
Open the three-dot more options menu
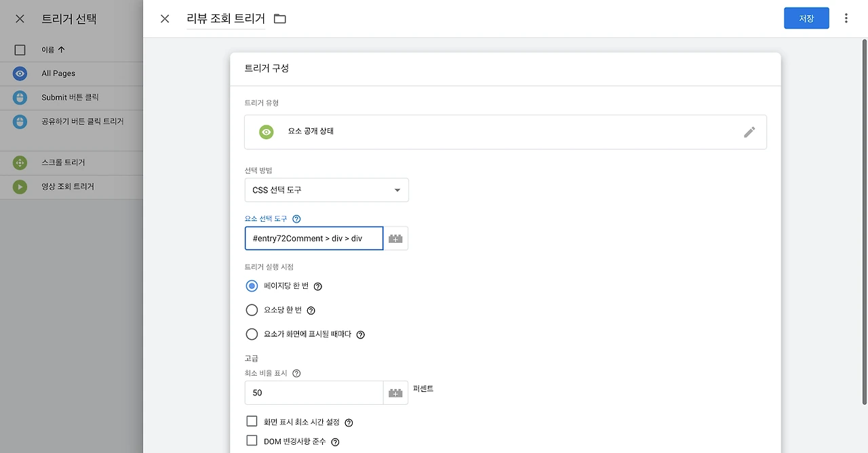(846, 18)
